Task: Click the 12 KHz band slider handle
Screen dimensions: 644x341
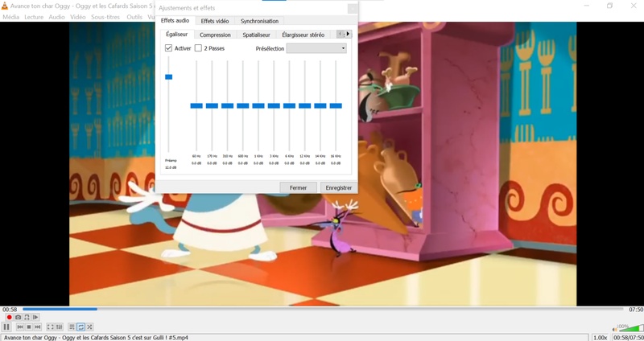Action: [x=305, y=105]
